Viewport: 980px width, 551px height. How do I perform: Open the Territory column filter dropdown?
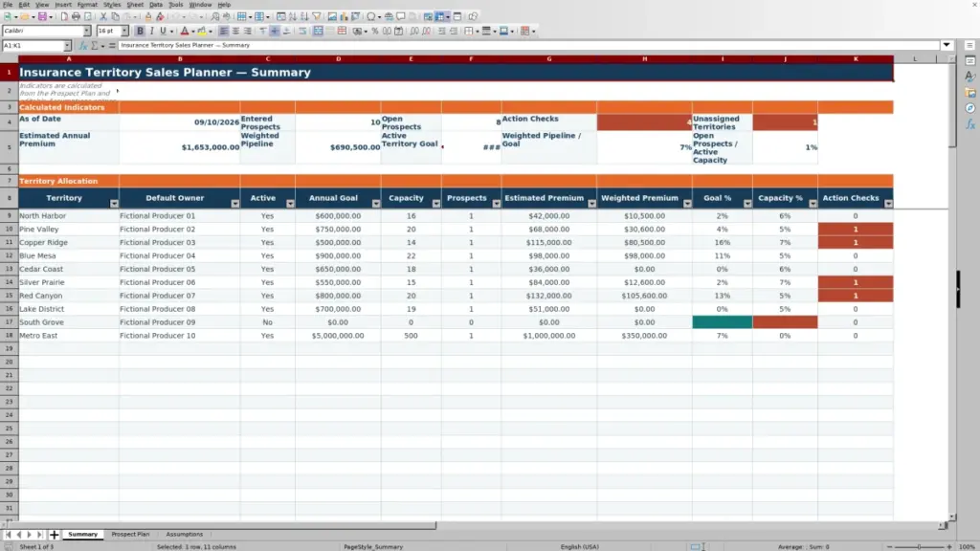tap(114, 204)
